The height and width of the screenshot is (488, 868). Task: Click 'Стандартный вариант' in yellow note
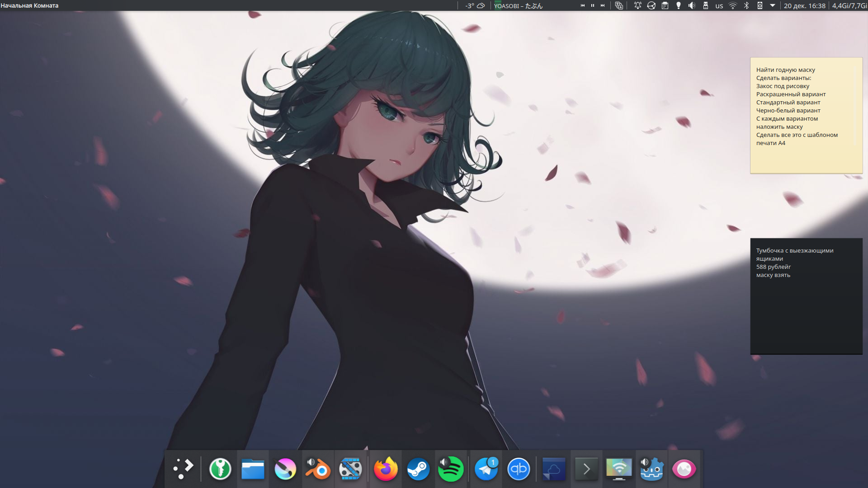(x=788, y=102)
